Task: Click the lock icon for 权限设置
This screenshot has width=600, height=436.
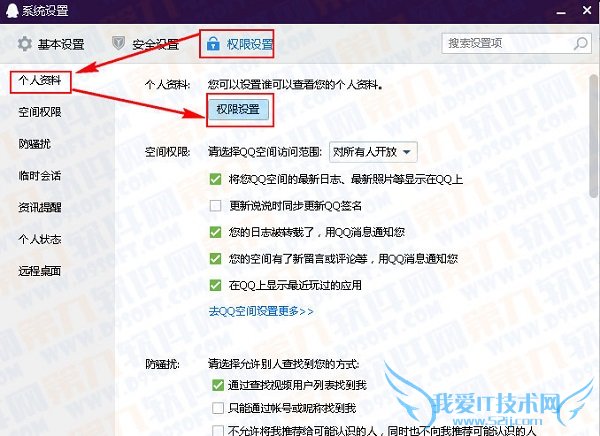Action: point(213,44)
